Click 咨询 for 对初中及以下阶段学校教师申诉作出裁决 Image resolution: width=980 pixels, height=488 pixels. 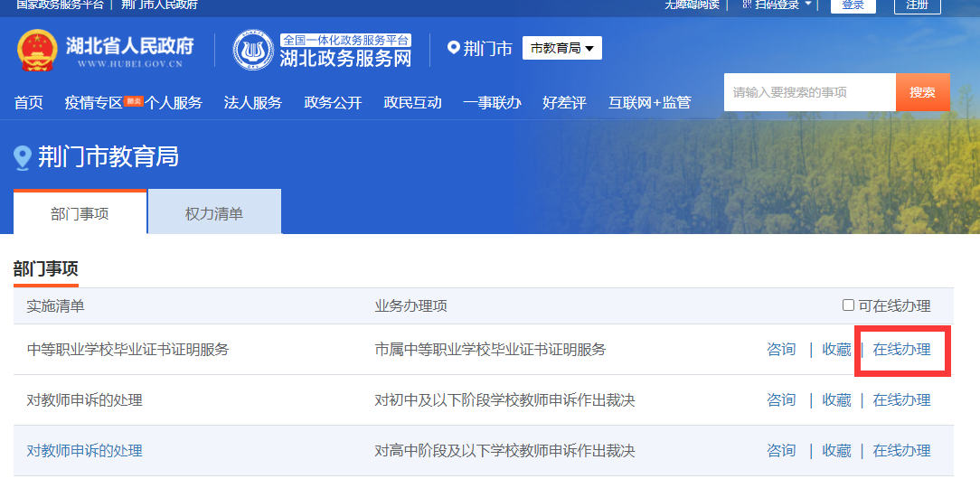781,400
